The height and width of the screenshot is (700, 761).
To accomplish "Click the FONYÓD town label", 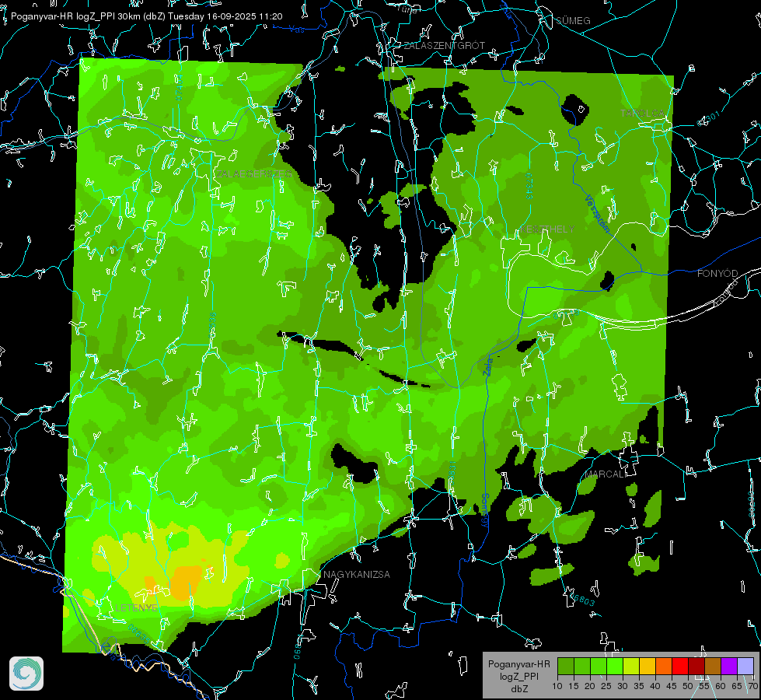I will coord(717,274).
